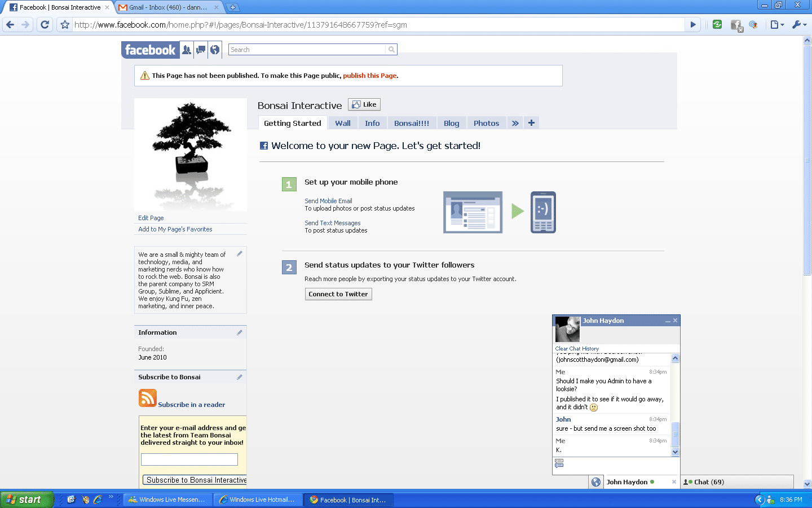Click browser forward arrow
Viewport: 812px width, 508px height.
point(25,24)
